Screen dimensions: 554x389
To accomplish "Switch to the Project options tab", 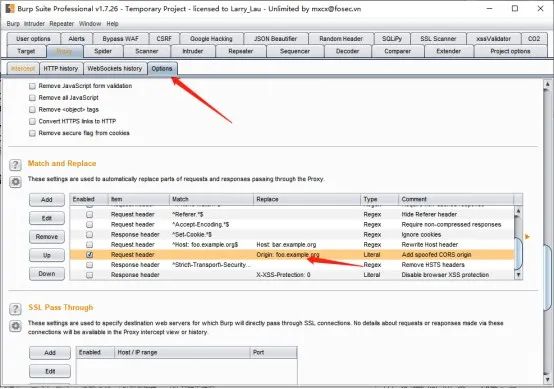I will tap(510, 51).
